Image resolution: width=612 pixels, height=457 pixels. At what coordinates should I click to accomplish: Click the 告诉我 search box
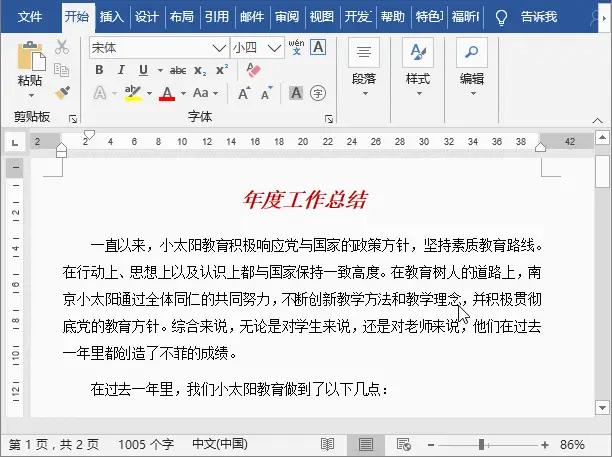coord(539,17)
